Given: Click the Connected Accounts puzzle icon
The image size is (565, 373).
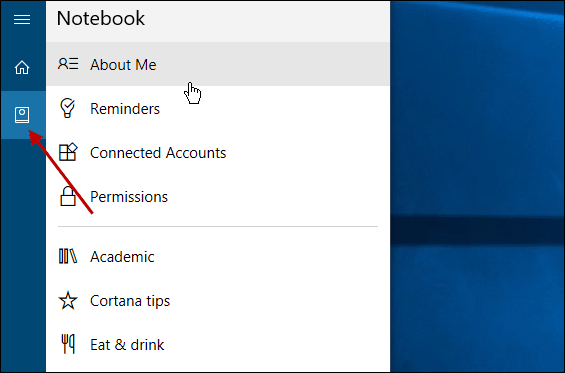Looking at the screenshot, I should [68, 152].
